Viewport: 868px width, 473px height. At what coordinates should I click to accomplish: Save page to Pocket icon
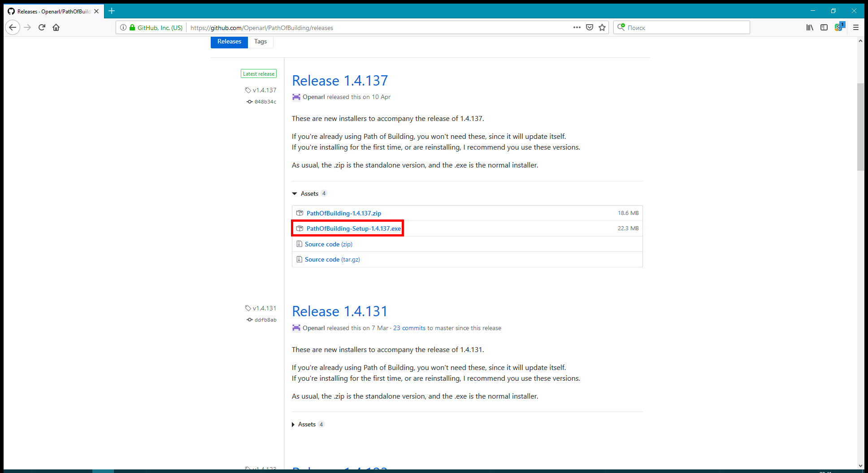(590, 27)
